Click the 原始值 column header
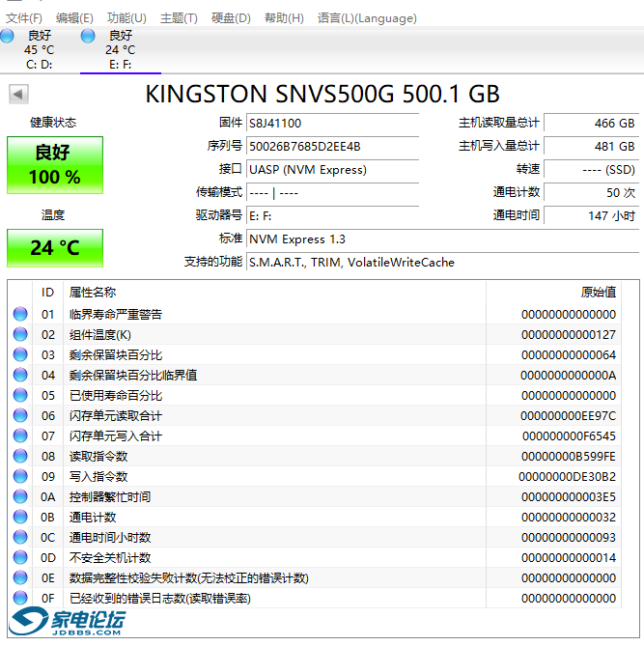Screen dimensions: 644x646 [553, 293]
